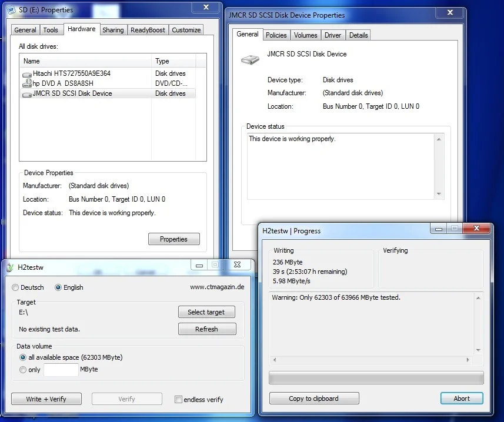Viewport: 504px width, 422px height.
Task: Enable the endless verify checkbox
Action: pyautogui.click(x=178, y=400)
